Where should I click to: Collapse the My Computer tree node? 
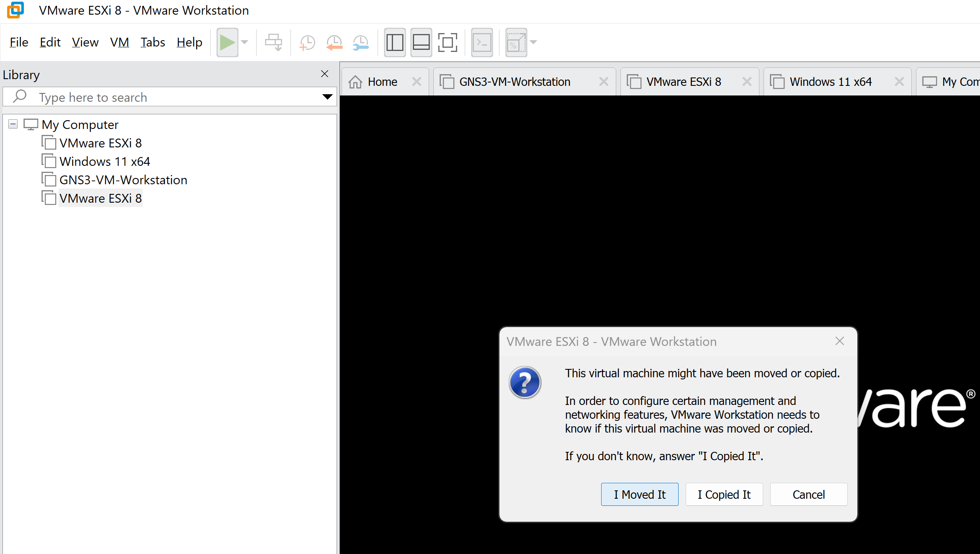(x=13, y=124)
